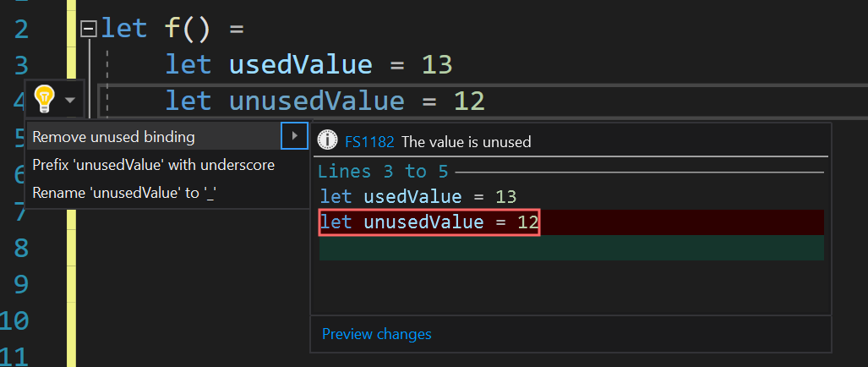Place cursor on unusedValue in editor line 4
This screenshot has width=868, height=367.
tap(316, 101)
